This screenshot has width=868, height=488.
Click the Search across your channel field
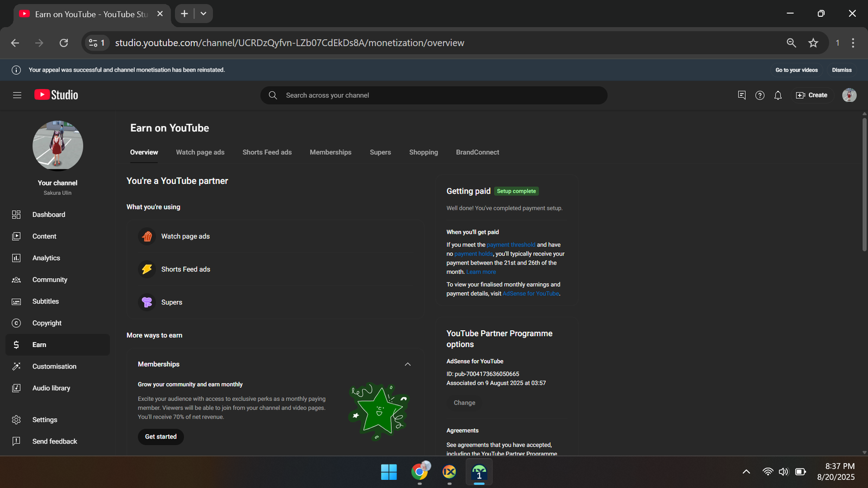(x=434, y=95)
